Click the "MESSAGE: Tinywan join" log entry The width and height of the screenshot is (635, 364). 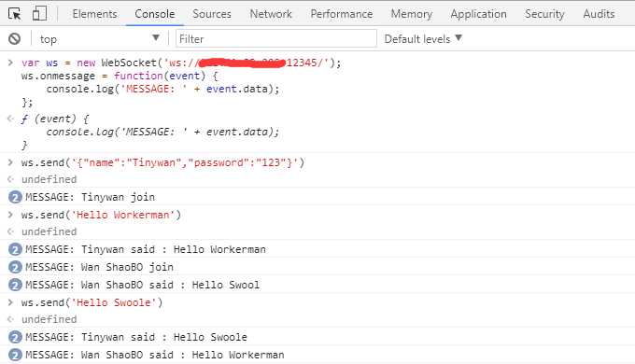pos(90,197)
